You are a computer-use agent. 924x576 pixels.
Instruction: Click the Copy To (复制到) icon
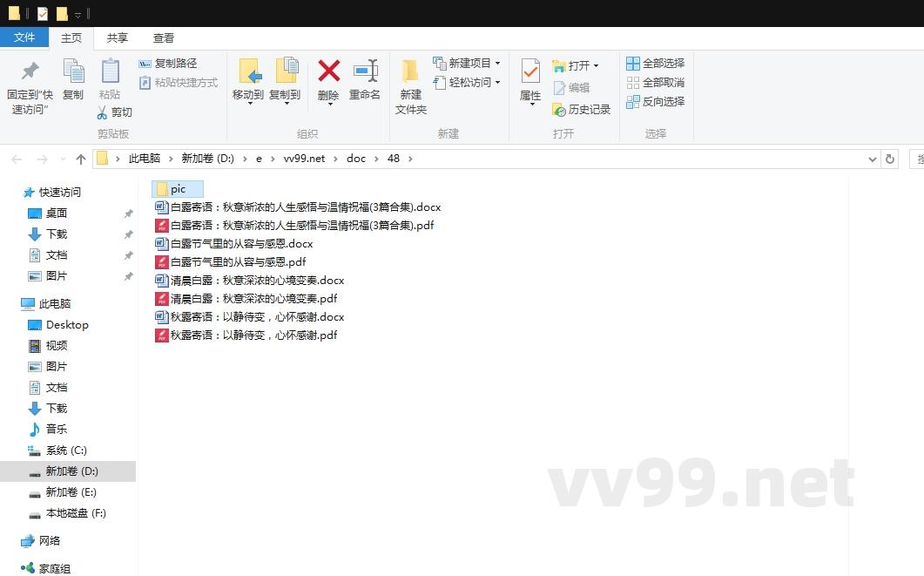click(287, 81)
